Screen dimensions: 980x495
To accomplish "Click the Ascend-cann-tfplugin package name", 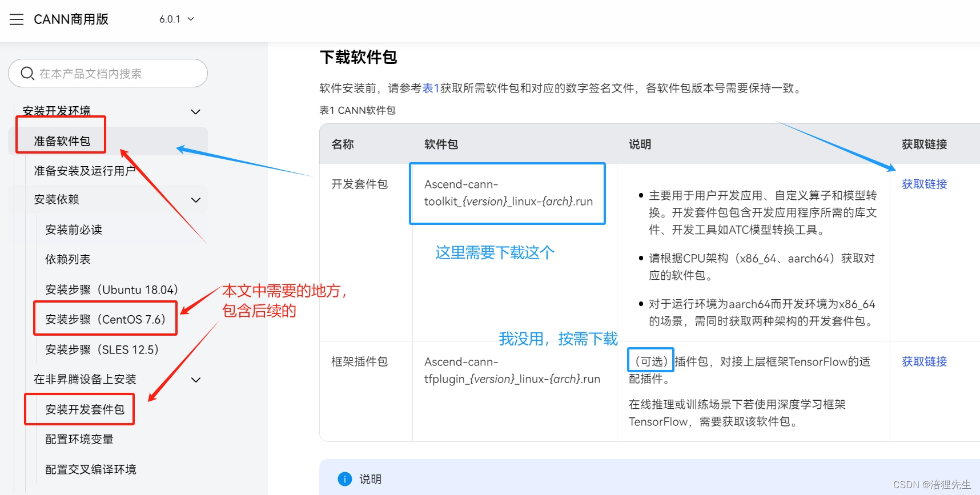I will (512, 371).
